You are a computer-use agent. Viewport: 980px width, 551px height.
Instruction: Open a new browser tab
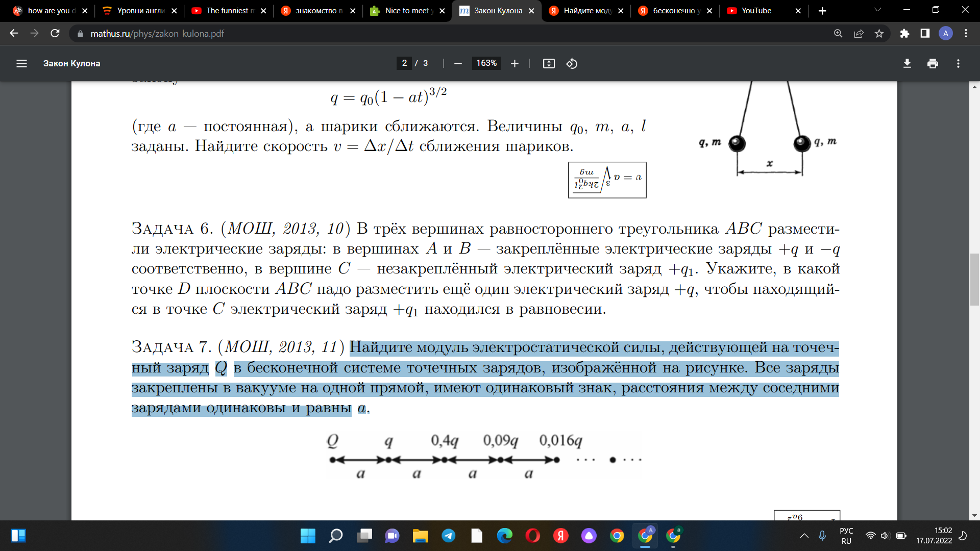click(822, 11)
